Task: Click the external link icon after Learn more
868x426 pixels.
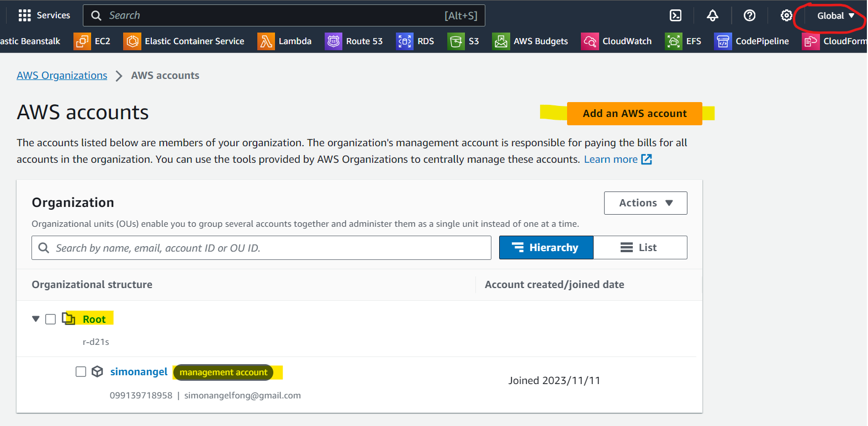Action: click(647, 159)
